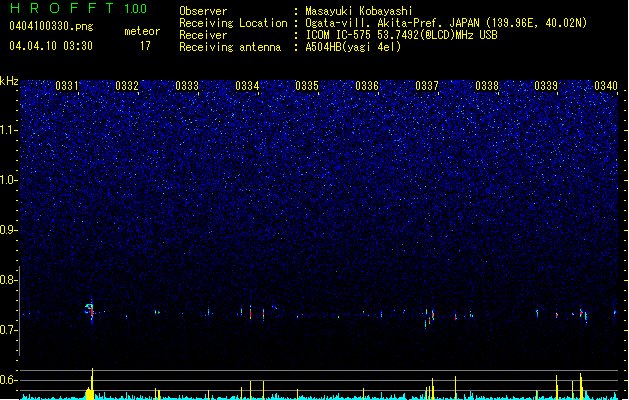This screenshot has height=400, width=629.
Task: Click the 1.0 kHz axis label
Action: click(9, 180)
